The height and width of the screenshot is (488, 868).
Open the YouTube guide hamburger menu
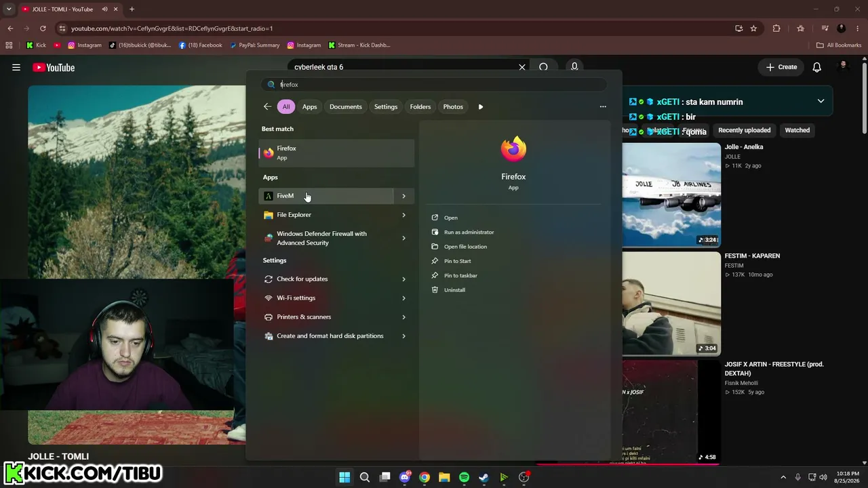[x=16, y=67]
